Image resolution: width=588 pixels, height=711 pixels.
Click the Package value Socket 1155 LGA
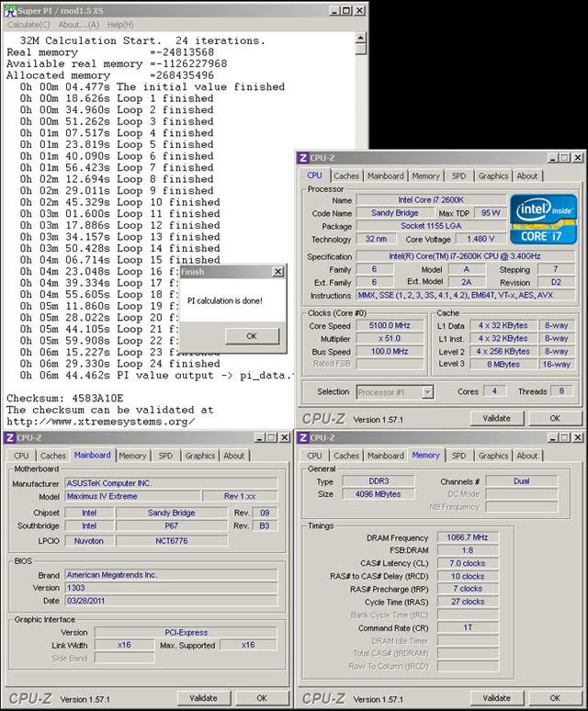coord(431,225)
